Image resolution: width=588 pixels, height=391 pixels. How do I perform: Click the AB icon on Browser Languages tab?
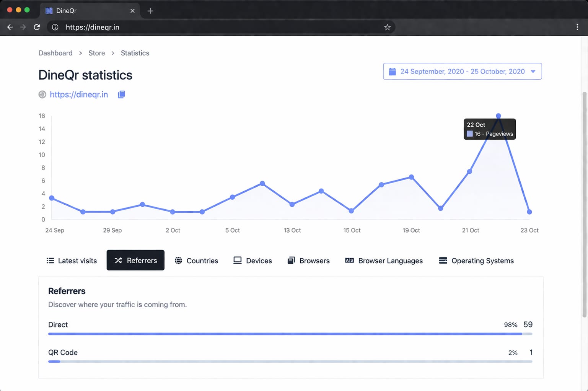tap(349, 260)
